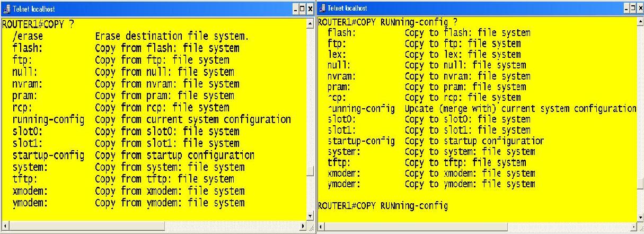Click the resize grip of the left window
The width and height of the screenshot is (644, 234).
coord(311,228)
